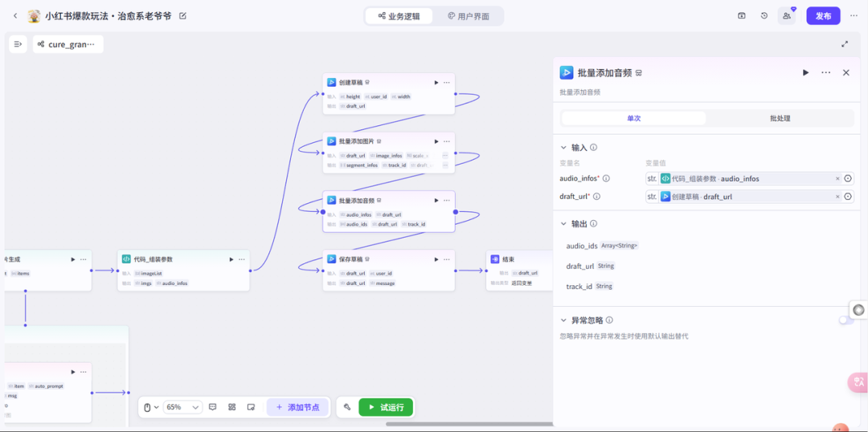Clear the audio_infos variable reference
Image resolution: width=868 pixels, height=432 pixels.
click(x=837, y=179)
